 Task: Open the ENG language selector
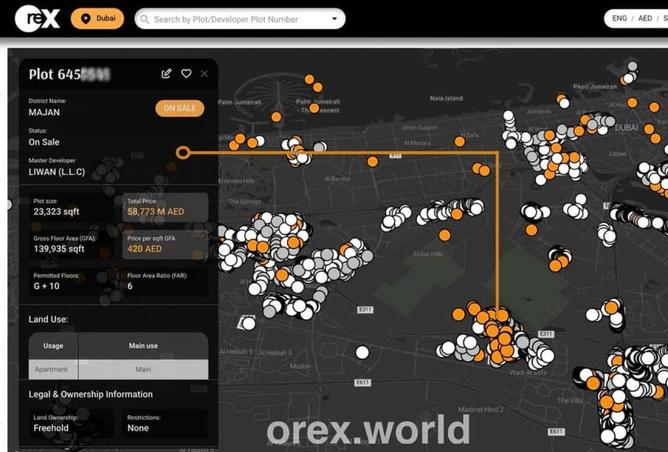[620, 19]
